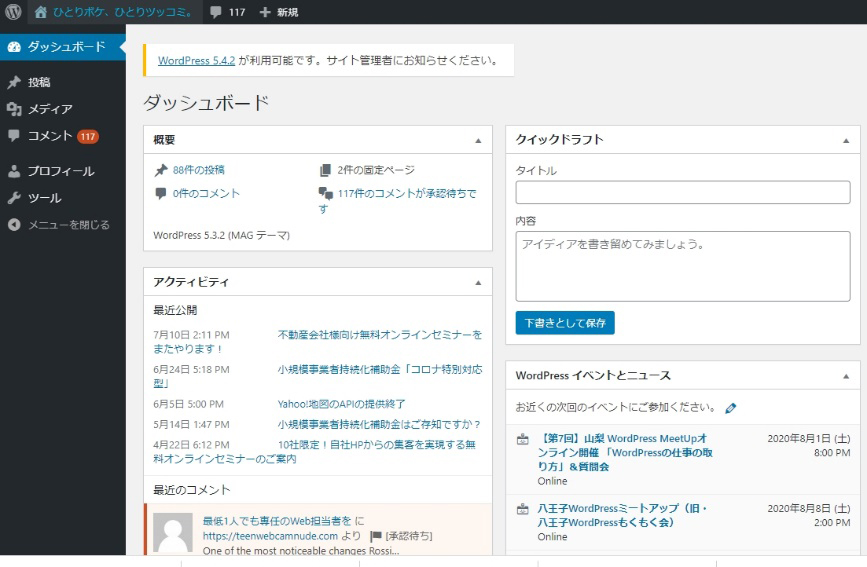Click the wrench icon next to ツール
This screenshot has width=867, height=567.
14,198
